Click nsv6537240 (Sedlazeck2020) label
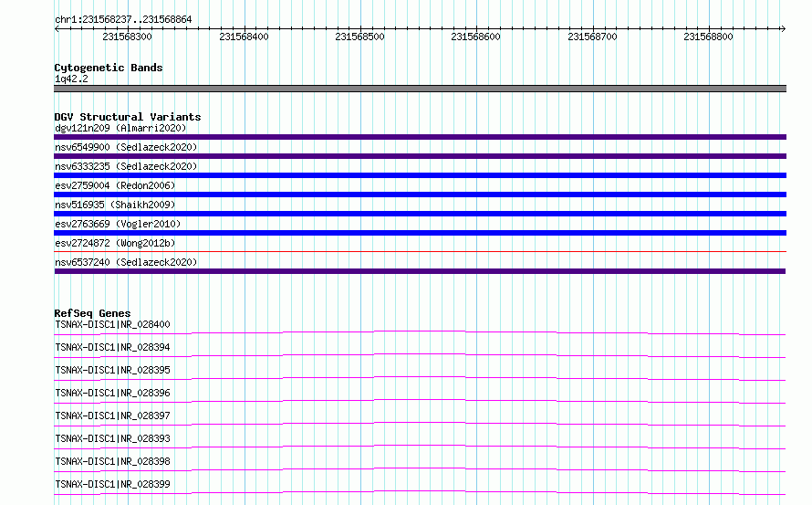Viewport: 812px width, 505px height. 126,262
